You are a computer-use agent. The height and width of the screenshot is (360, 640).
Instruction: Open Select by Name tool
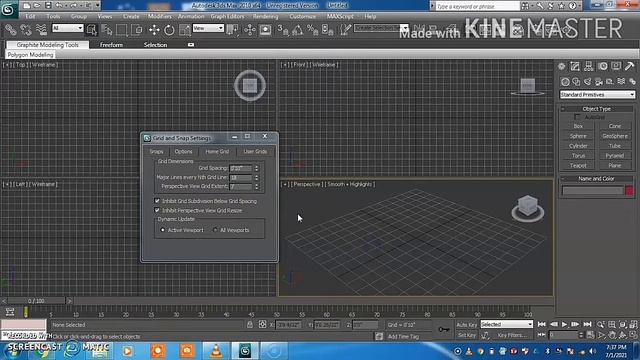click(x=107, y=29)
